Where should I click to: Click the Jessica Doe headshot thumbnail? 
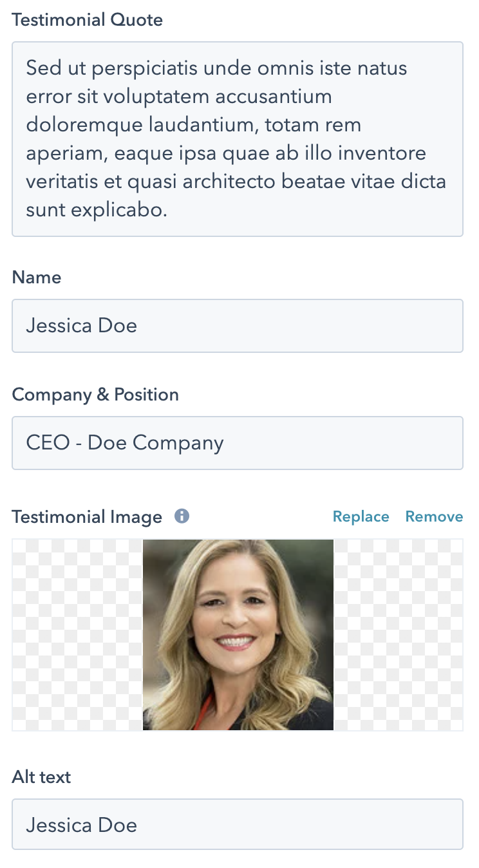click(238, 634)
